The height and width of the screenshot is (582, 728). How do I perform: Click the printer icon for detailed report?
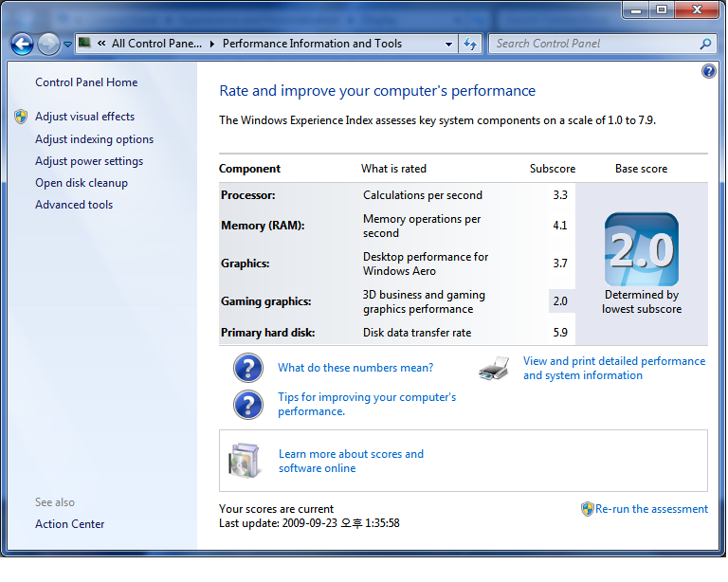pos(496,368)
